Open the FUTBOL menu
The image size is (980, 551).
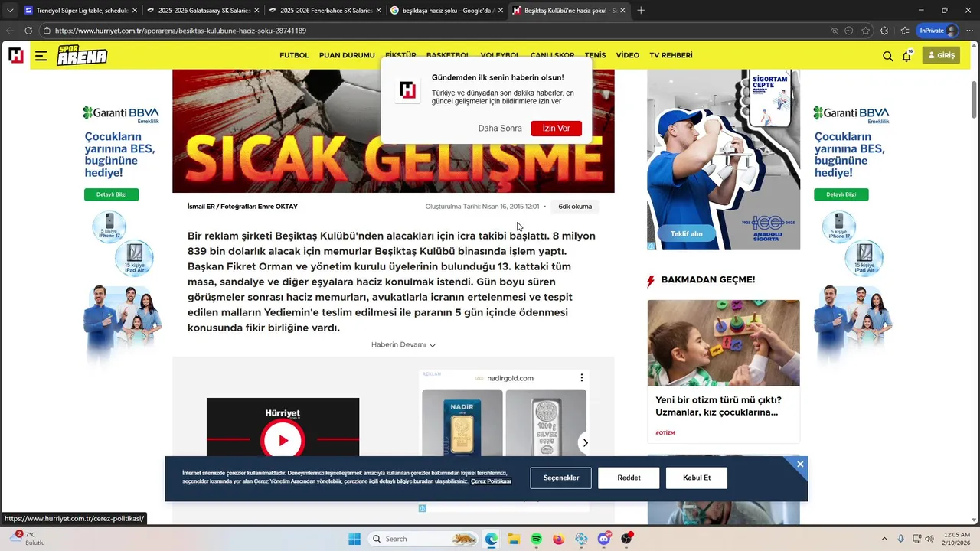294,55
